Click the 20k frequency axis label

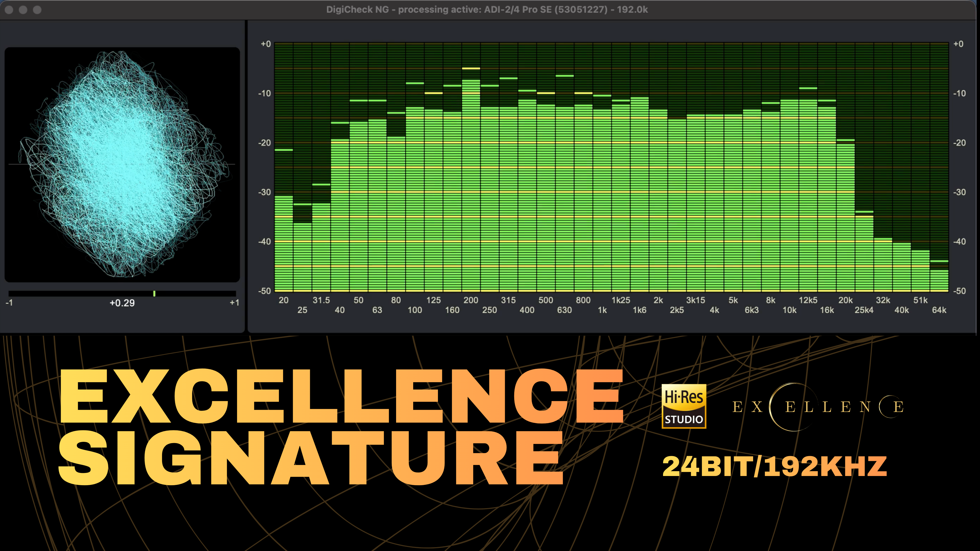point(845,300)
